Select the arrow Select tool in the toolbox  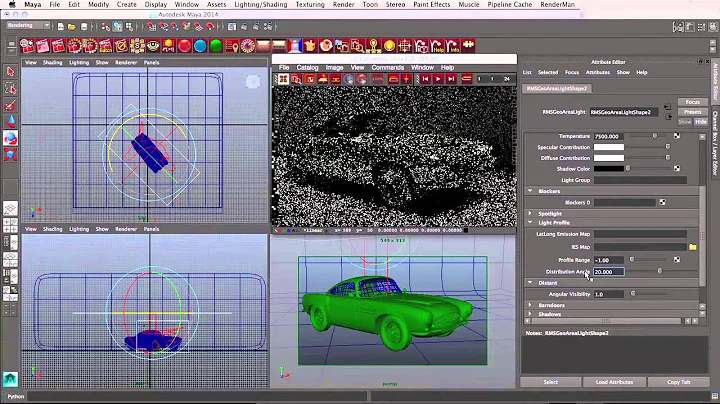coord(11,71)
